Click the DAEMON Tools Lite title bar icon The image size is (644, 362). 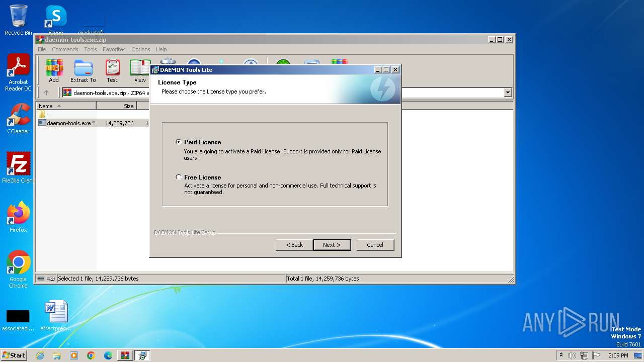(x=155, y=70)
